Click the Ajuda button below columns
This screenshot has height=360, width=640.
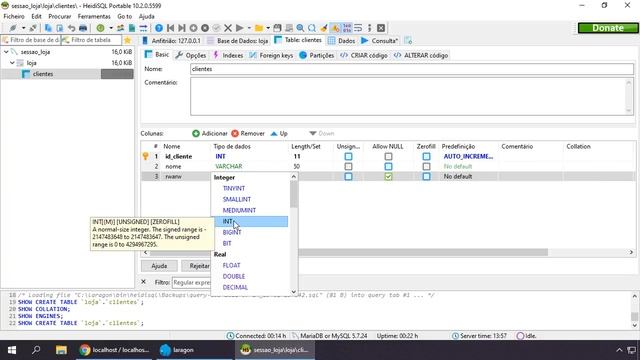click(159, 266)
